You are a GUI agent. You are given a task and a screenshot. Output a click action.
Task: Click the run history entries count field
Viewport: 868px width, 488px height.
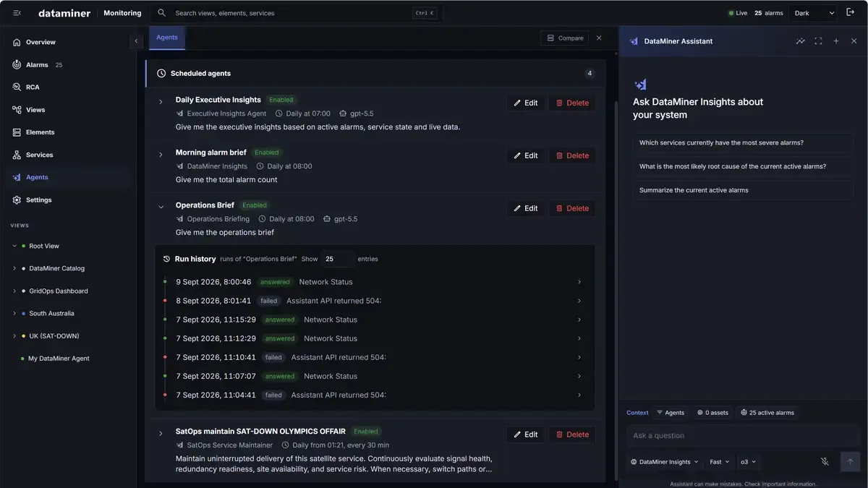338,259
